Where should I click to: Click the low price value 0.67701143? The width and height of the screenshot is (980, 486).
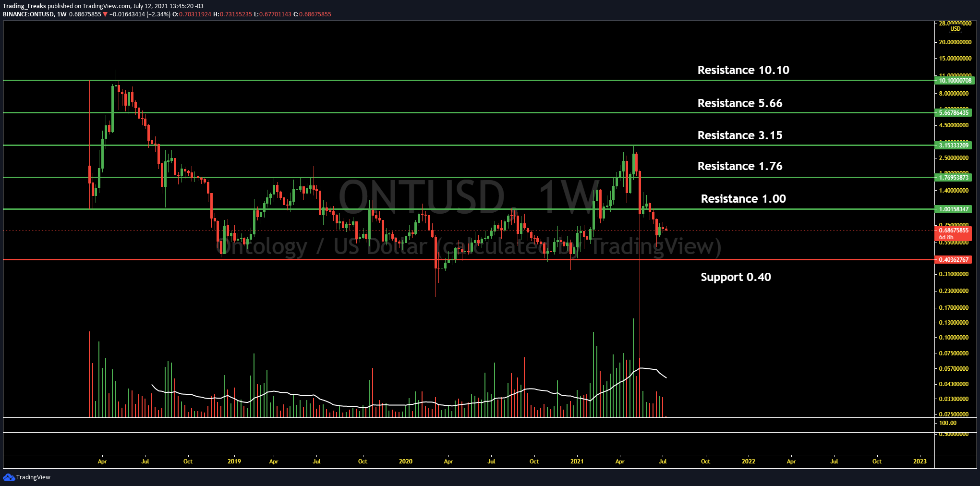(275, 14)
